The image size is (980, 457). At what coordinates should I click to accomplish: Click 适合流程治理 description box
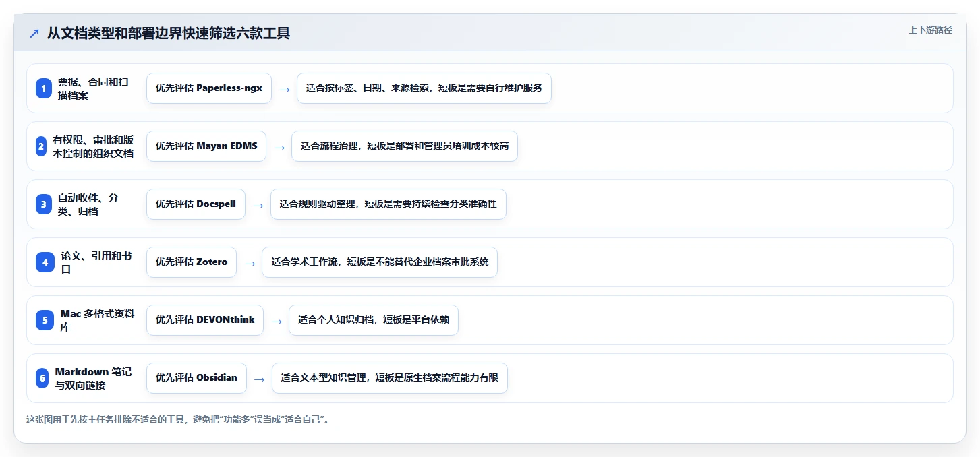click(x=405, y=146)
